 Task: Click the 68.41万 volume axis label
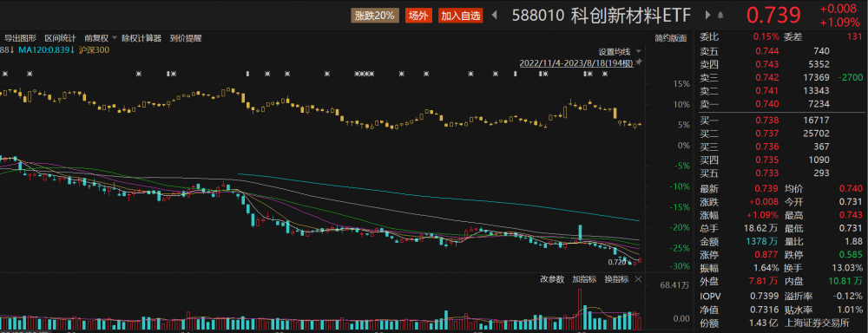pos(674,285)
